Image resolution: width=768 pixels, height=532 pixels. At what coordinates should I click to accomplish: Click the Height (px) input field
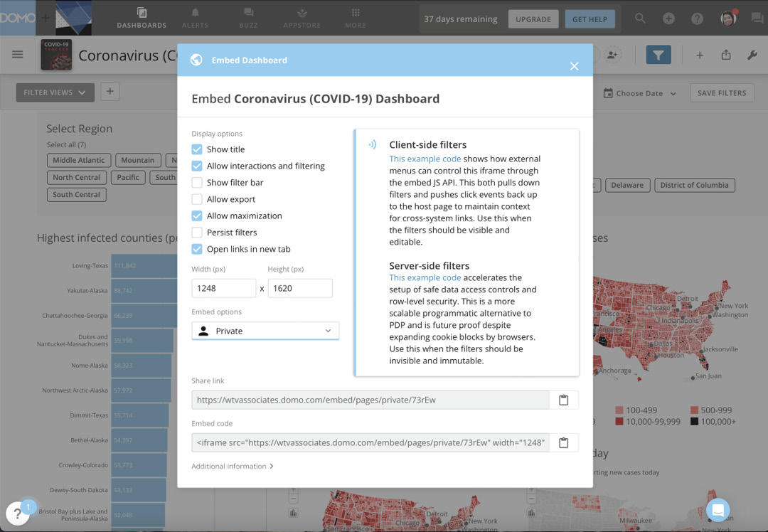coord(300,288)
